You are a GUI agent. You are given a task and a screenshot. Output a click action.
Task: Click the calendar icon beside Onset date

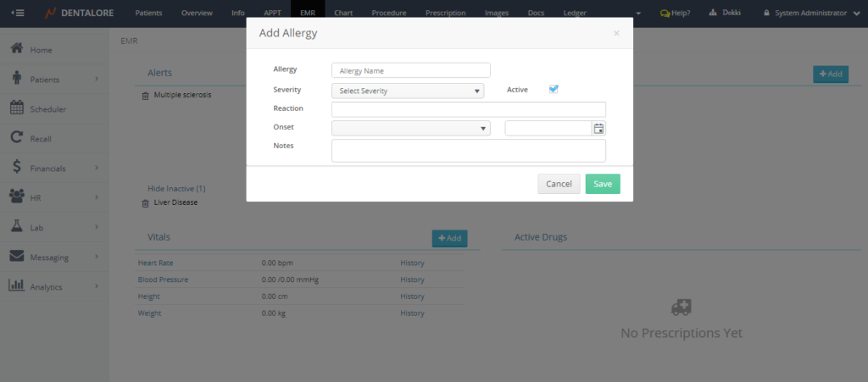pos(598,129)
